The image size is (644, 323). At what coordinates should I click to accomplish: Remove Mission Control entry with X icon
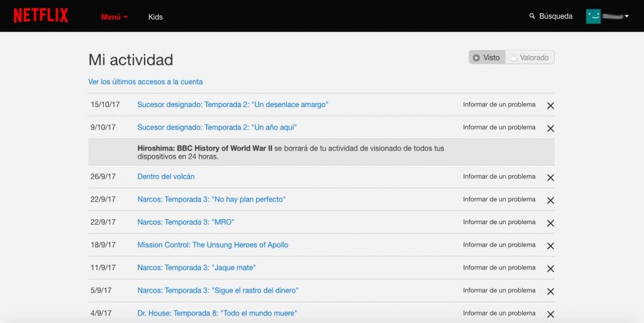coord(550,246)
